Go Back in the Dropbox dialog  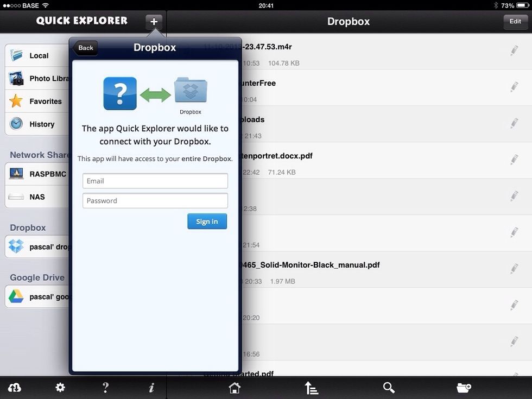tap(85, 48)
